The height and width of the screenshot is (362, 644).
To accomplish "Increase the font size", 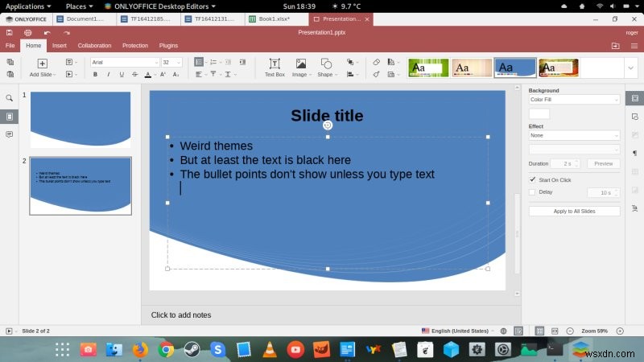I will [x=163, y=74].
